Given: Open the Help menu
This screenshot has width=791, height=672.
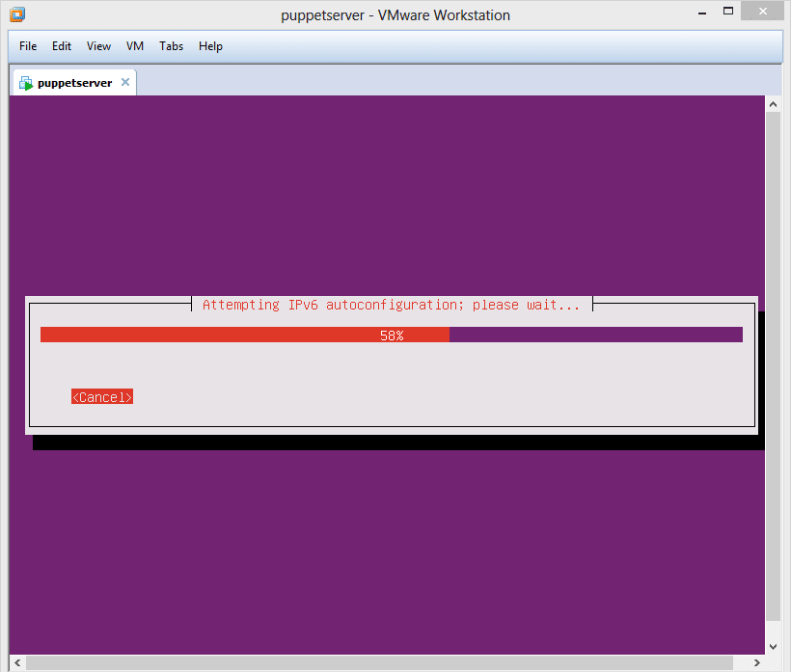Looking at the screenshot, I should coord(210,46).
